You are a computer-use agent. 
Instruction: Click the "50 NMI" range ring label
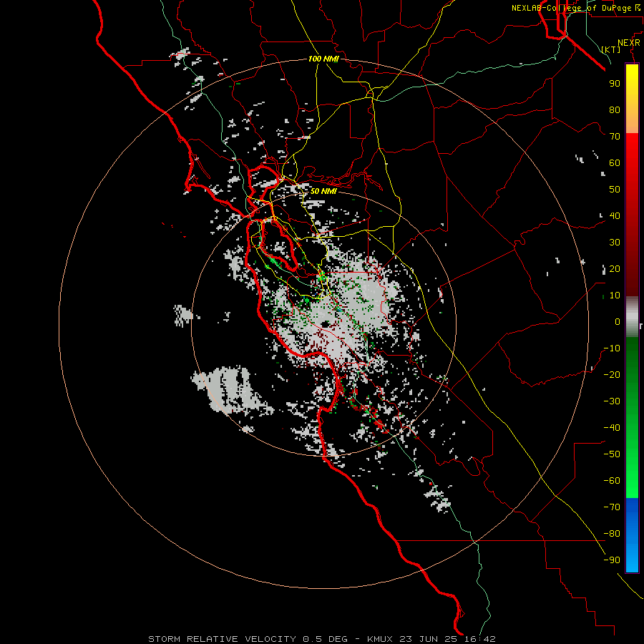[323, 191]
